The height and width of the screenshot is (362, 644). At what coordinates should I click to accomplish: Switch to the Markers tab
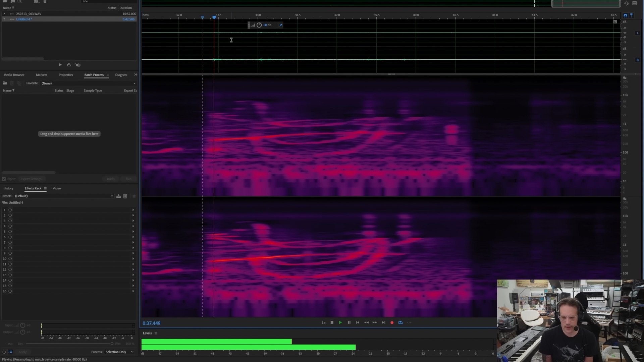click(42, 75)
